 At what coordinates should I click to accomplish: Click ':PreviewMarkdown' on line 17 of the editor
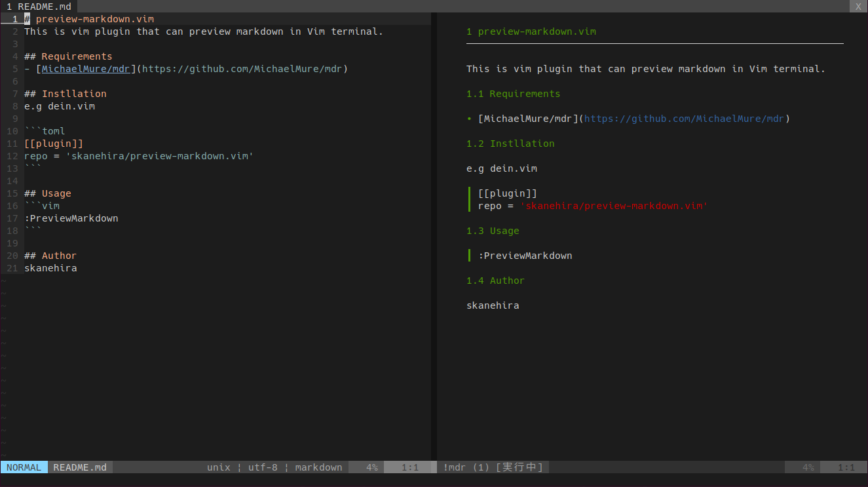coord(71,218)
